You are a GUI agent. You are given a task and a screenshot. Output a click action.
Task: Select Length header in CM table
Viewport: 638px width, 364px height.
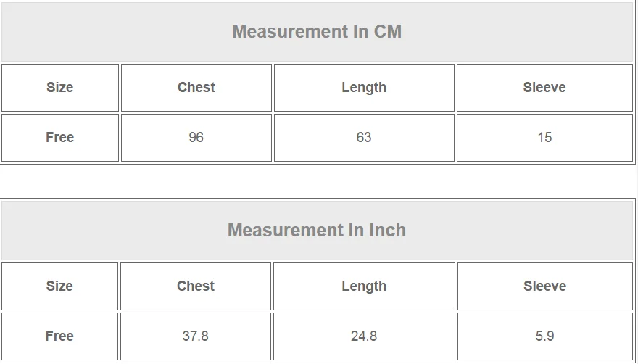tap(364, 88)
